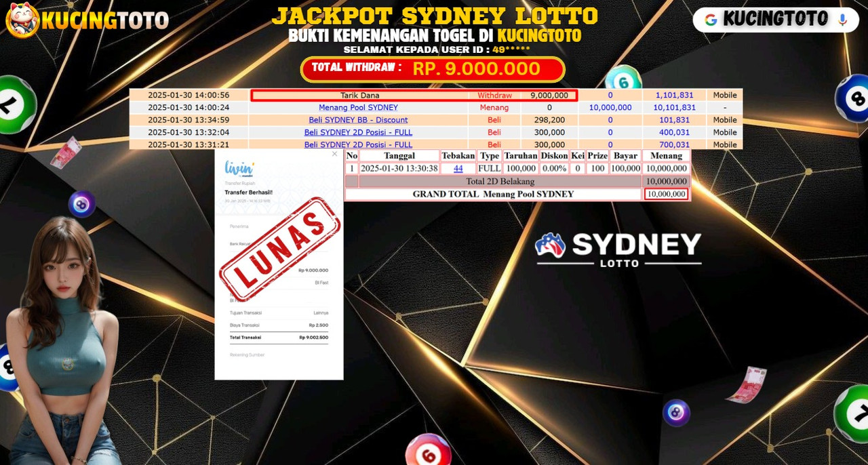Click the Taruhan column header
This screenshot has width=868, height=465.
(x=521, y=156)
